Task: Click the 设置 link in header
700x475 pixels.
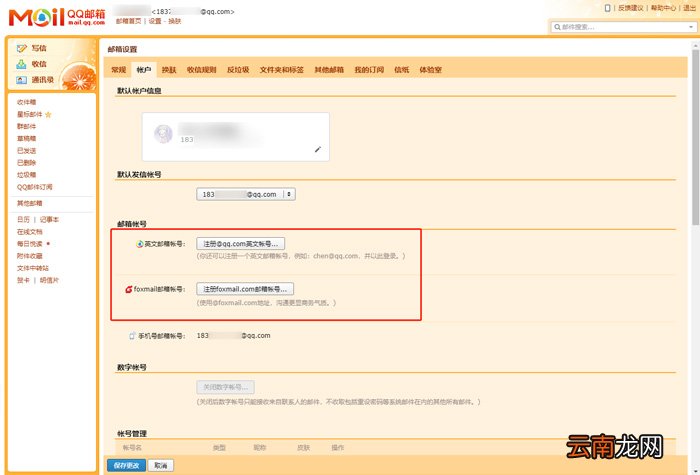Action: click(x=155, y=21)
